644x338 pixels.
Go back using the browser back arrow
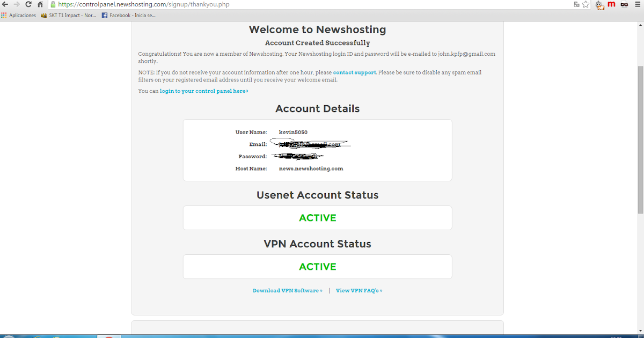(5, 4)
